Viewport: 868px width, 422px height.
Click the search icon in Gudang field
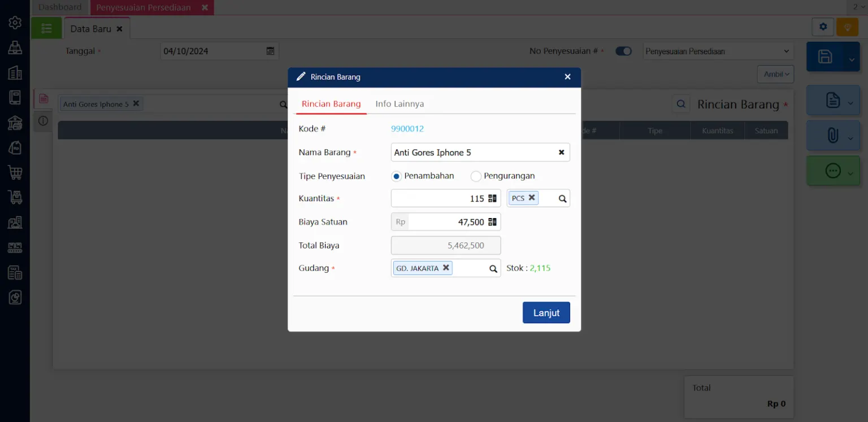click(493, 269)
